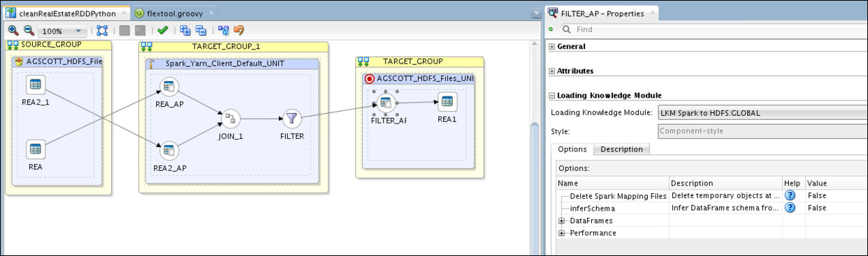
Task: Collapse the Loading Knowledge Module section
Action: pyautogui.click(x=552, y=96)
